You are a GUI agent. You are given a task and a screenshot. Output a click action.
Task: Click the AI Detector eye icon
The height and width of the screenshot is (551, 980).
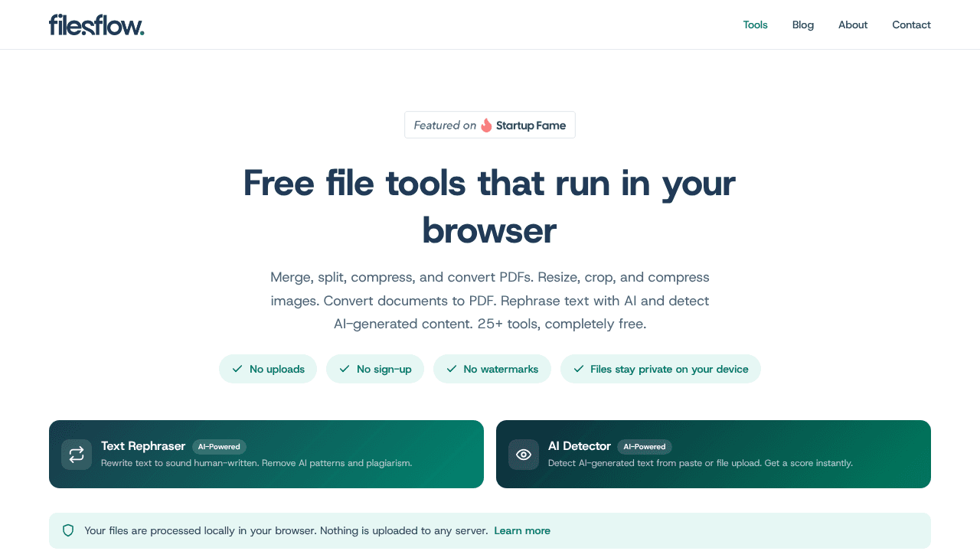pos(524,455)
